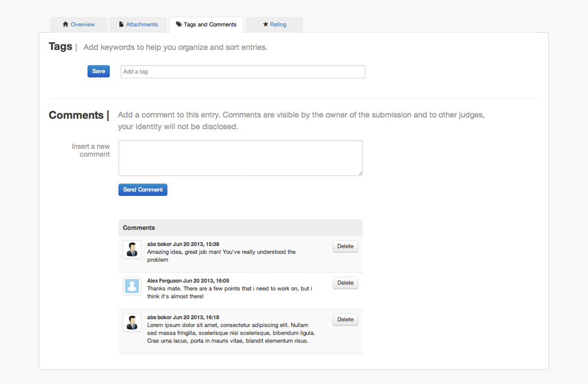Click the star icon on Rating tab
Viewport: 588px width, 384px height.
click(265, 24)
